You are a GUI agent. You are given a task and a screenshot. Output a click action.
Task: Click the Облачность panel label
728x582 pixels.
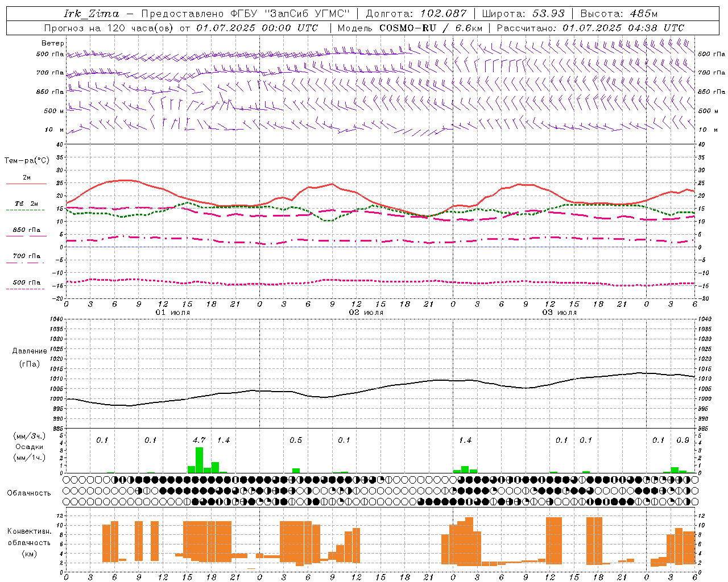point(29,493)
